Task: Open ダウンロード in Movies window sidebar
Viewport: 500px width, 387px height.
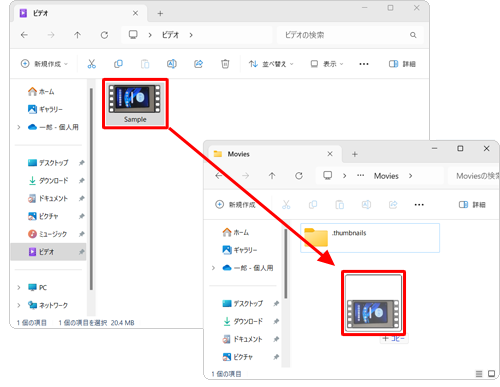Action: click(x=243, y=321)
